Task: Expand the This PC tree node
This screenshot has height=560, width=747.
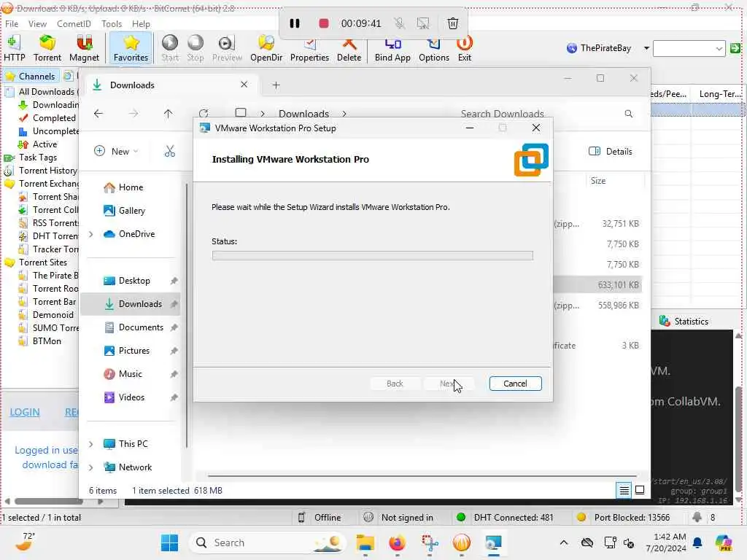Action: click(x=91, y=444)
